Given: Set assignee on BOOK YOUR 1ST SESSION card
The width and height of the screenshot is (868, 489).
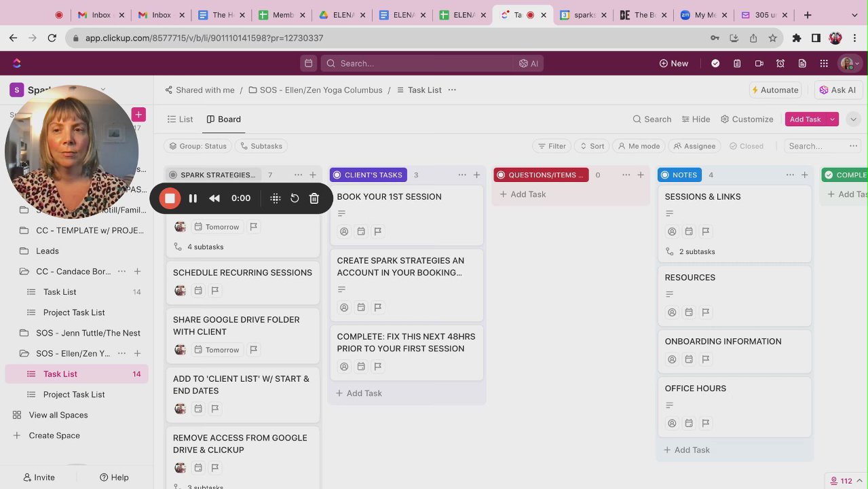Looking at the screenshot, I should tap(344, 232).
